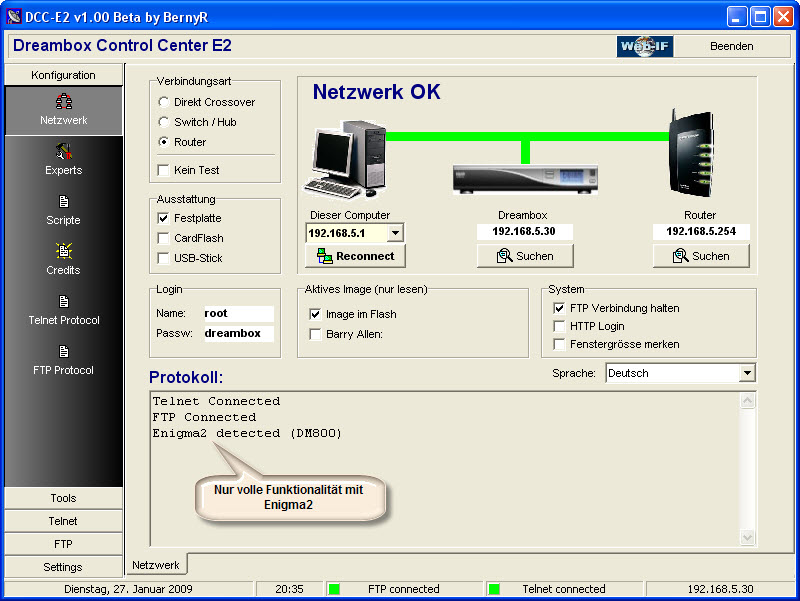
Task: Click the status bar date 'Dienstag, 27. Januar 2009'
Action: (x=128, y=589)
